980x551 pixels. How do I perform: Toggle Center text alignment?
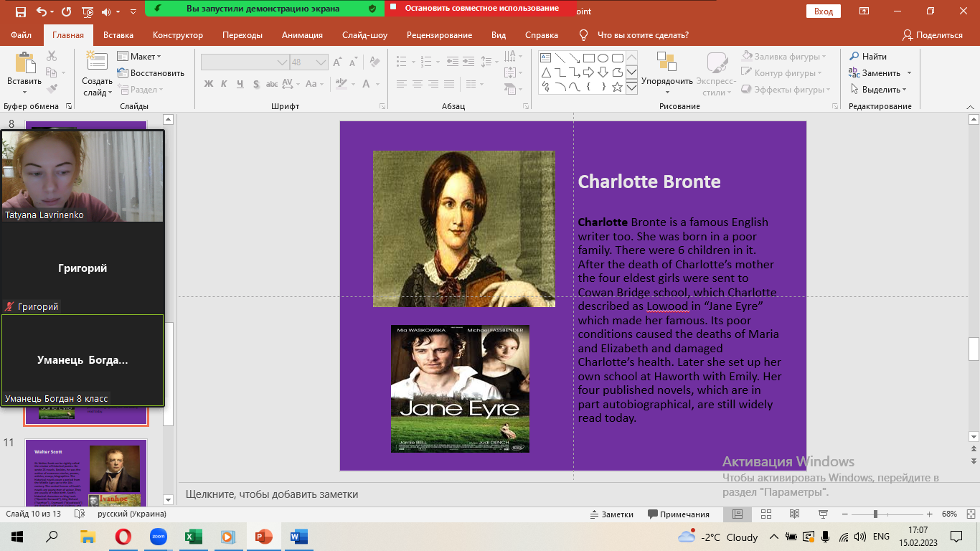pos(418,84)
